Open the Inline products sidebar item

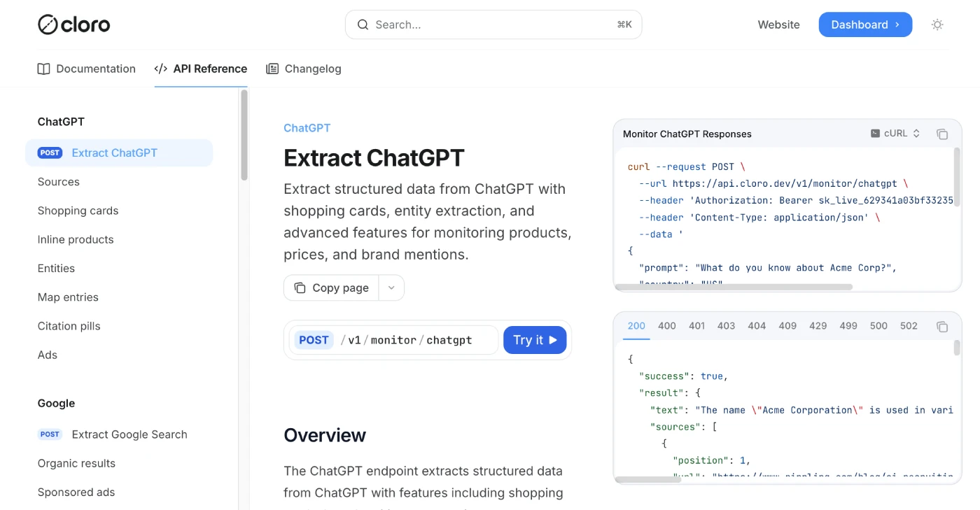click(76, 239)
